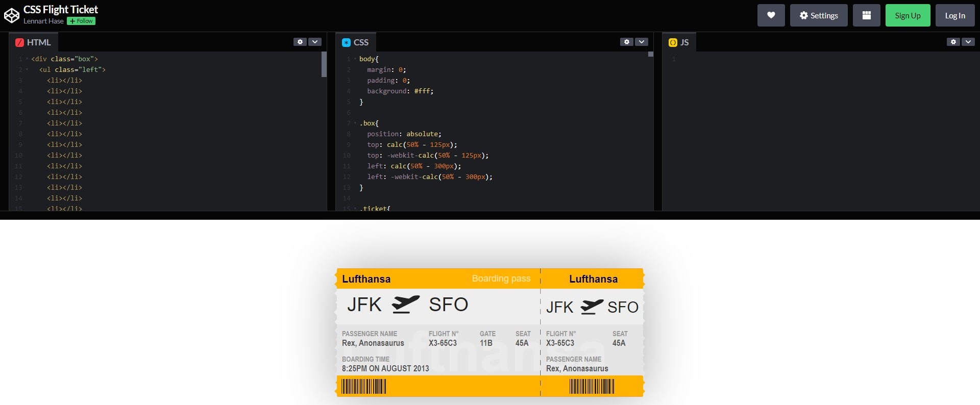Collapse the div class box fold arrow

[x=27, y=59]
